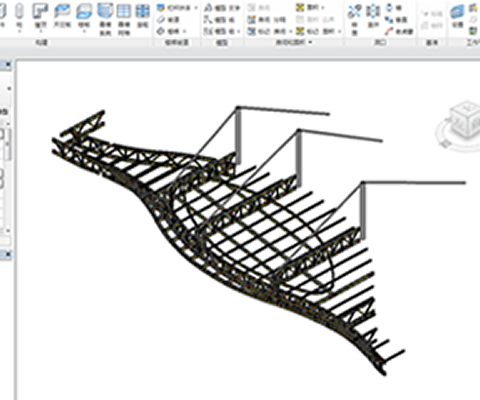Viewport: 480px width, 400px height.
Task: Select the Column tool
Action: pos(20,15)
